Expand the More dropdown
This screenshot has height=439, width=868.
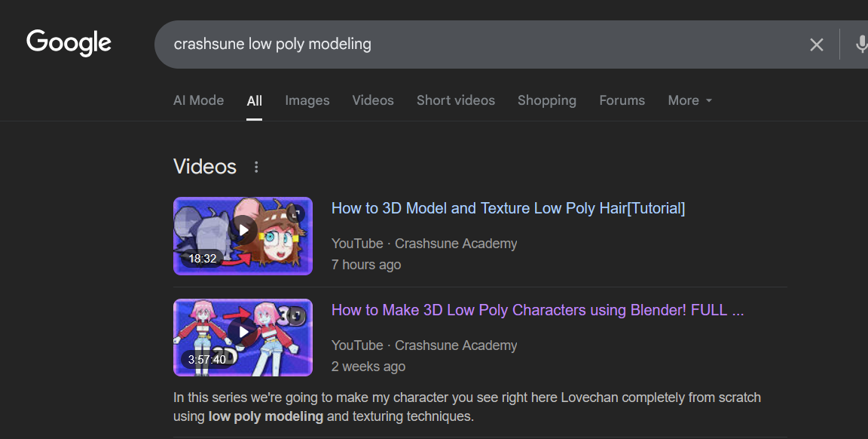click(x=689, y=100)
